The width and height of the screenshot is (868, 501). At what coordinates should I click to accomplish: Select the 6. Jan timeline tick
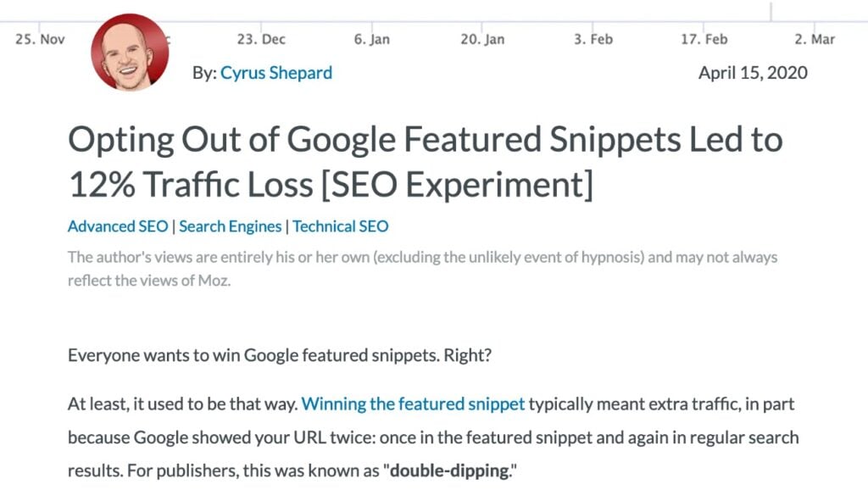pyautogui.click(x=372, y=39)
